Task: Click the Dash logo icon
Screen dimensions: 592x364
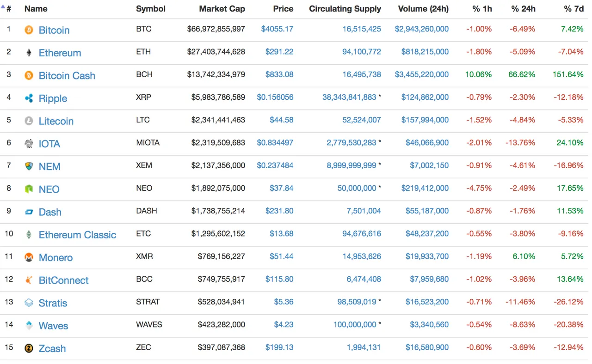Action: (29, 212)
